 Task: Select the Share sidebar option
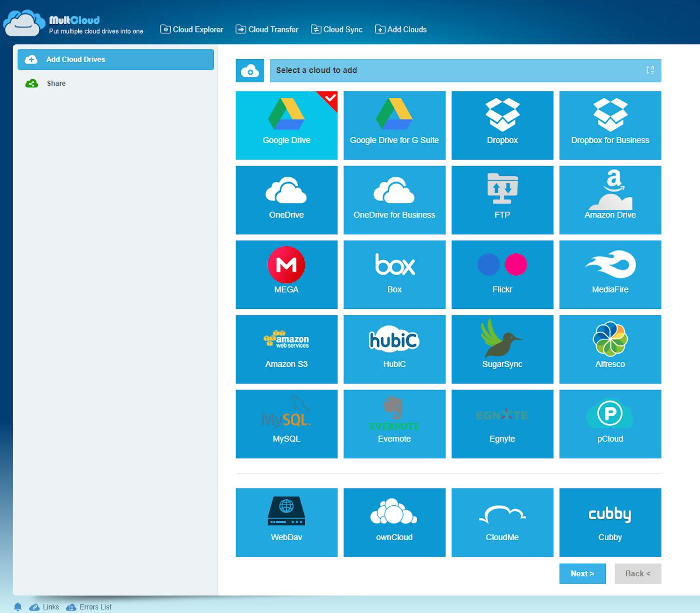tap(56, 83)
